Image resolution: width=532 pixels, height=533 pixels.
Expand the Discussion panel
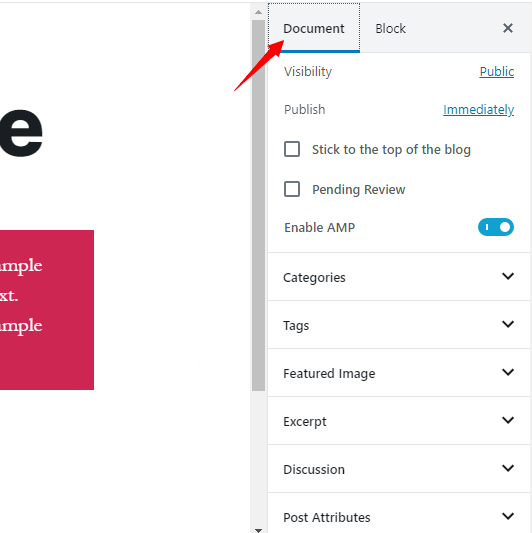click(x=399, y=469)
